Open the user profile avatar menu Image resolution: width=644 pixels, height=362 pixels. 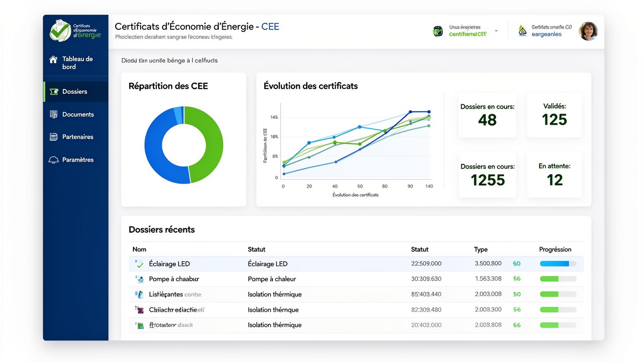(588, 31)
